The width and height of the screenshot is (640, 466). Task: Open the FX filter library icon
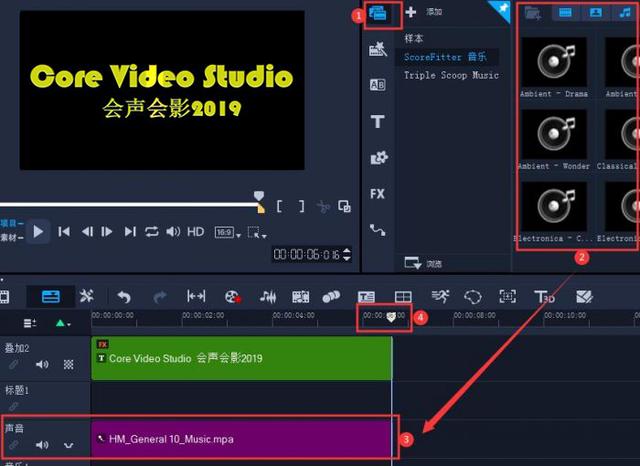point(378,194)
